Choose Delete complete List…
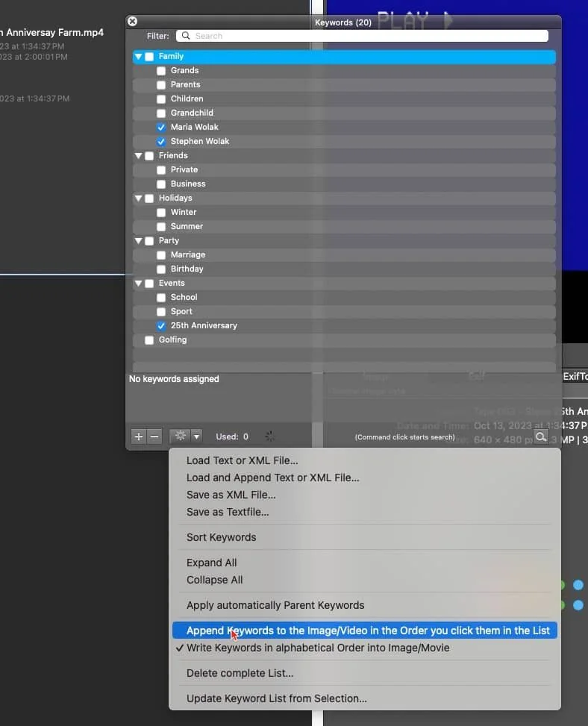The height and width of the screenshot is (726, 588). coord(365,673)
